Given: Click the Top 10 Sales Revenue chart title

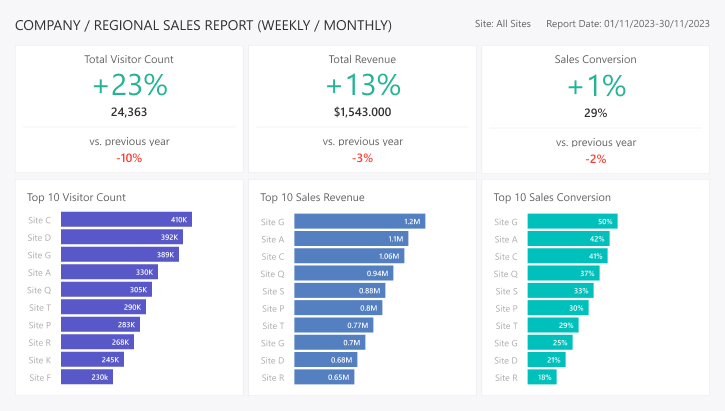Looking at the screenshot, I should pyautogui.click(x=312, y=197).
